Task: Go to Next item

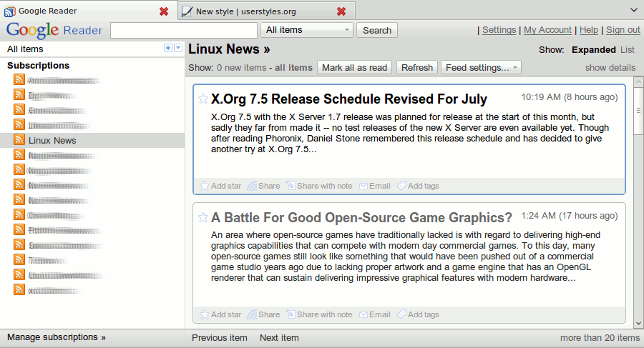Action: pos(279,338)
